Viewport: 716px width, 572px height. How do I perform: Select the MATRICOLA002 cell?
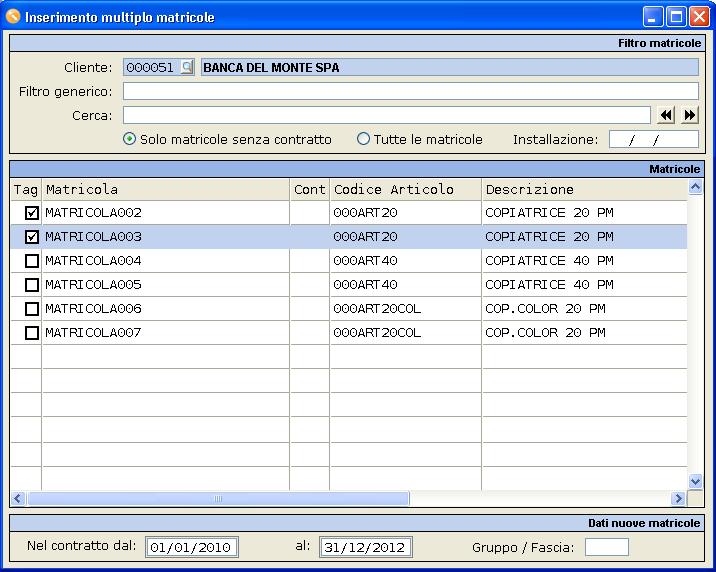coord(166,213)
